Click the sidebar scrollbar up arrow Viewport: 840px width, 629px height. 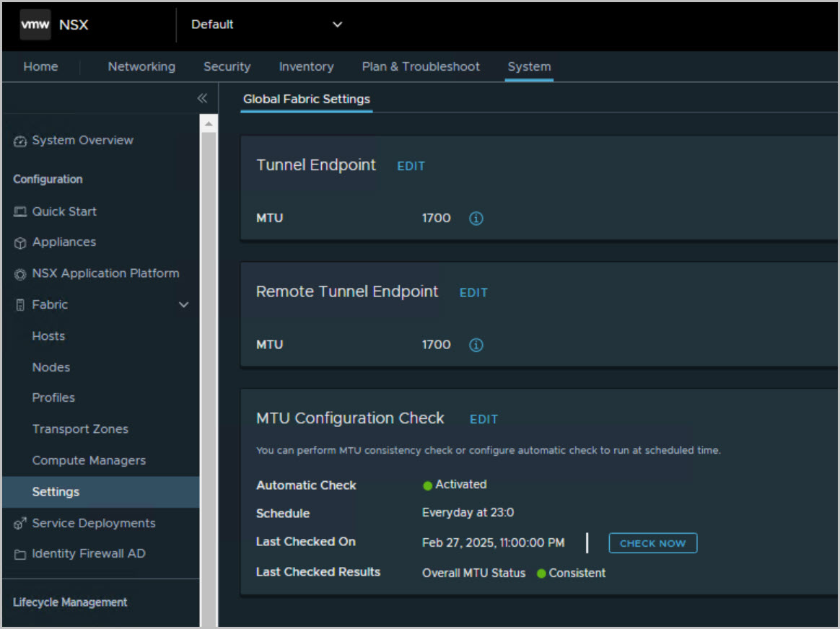209,125
